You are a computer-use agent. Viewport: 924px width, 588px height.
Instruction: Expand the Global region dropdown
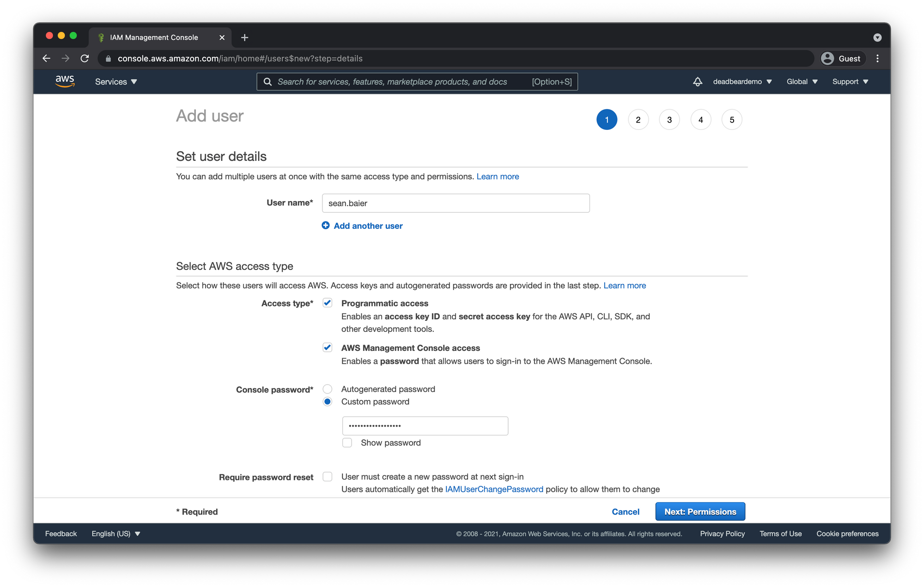(802, 82)
